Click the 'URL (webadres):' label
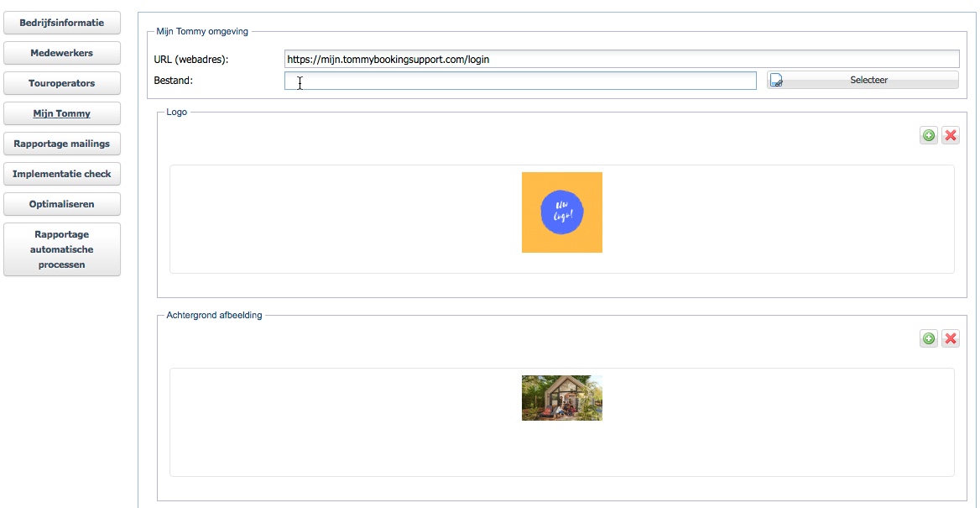Viewport: 980px width, 508px height. click(191, 60)
